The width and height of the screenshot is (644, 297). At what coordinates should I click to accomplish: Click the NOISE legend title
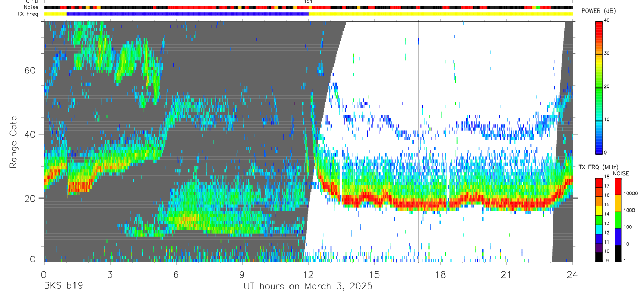coord(621,173)
